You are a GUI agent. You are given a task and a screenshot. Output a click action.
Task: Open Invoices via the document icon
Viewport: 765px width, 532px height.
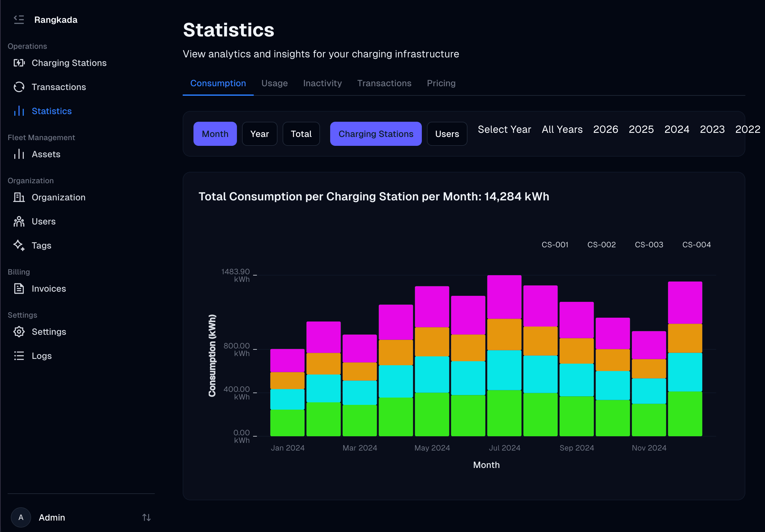coord(19,289)
